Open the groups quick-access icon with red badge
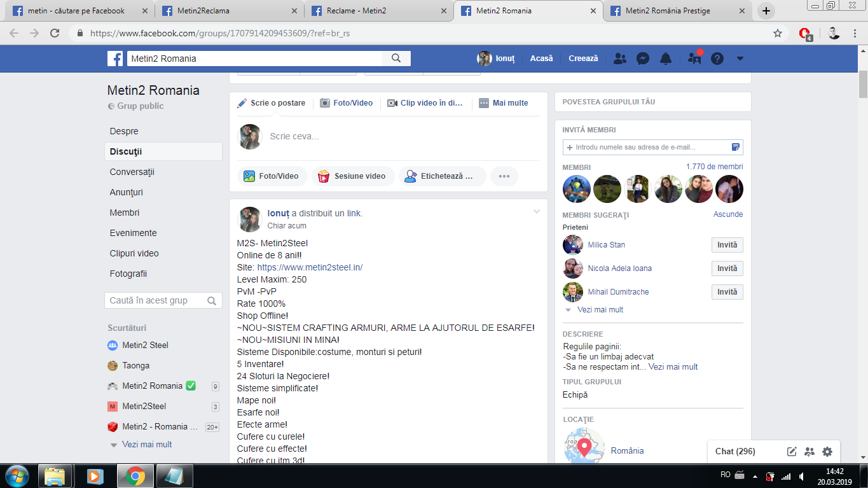 (x=694, y=59)
